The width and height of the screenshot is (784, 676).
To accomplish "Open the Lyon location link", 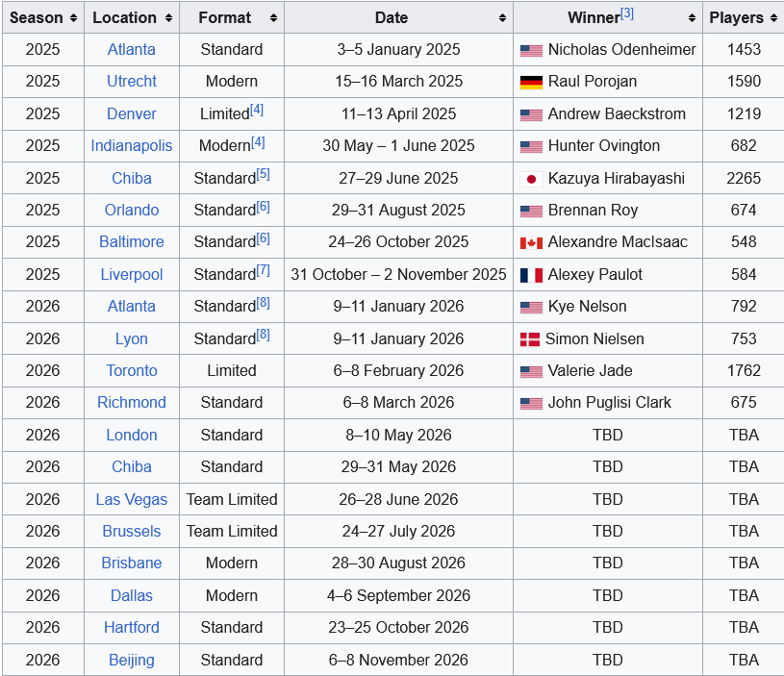I will click(132, 338).
